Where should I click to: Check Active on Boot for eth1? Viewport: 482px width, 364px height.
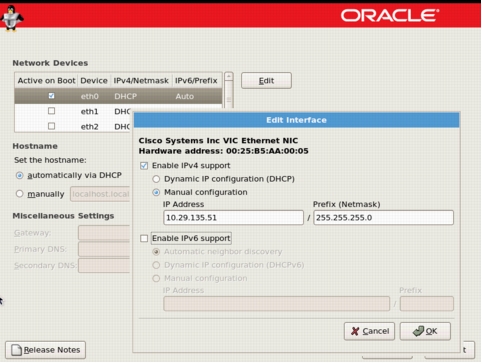tap(51, 111)
